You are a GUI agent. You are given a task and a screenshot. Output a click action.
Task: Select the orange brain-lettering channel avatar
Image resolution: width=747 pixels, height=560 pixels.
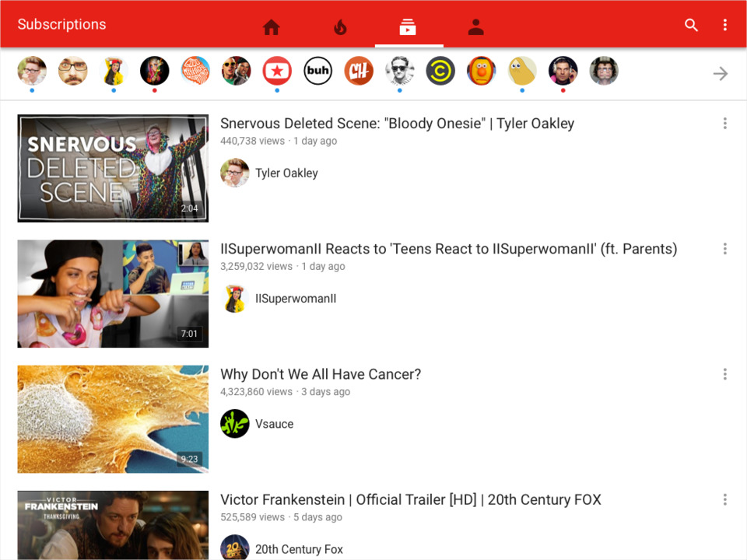point(195,71)
